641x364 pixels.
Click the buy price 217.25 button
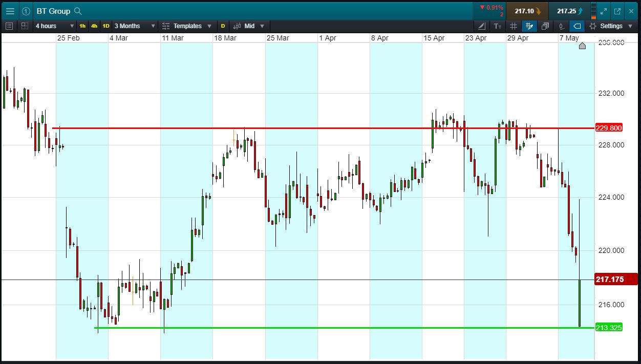569,11
